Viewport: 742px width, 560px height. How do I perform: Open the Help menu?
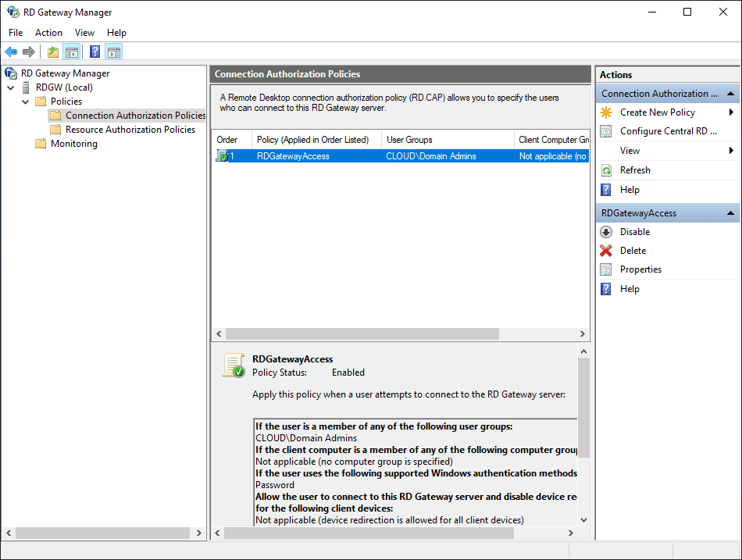pyautogui.click(x=116, y=33)
